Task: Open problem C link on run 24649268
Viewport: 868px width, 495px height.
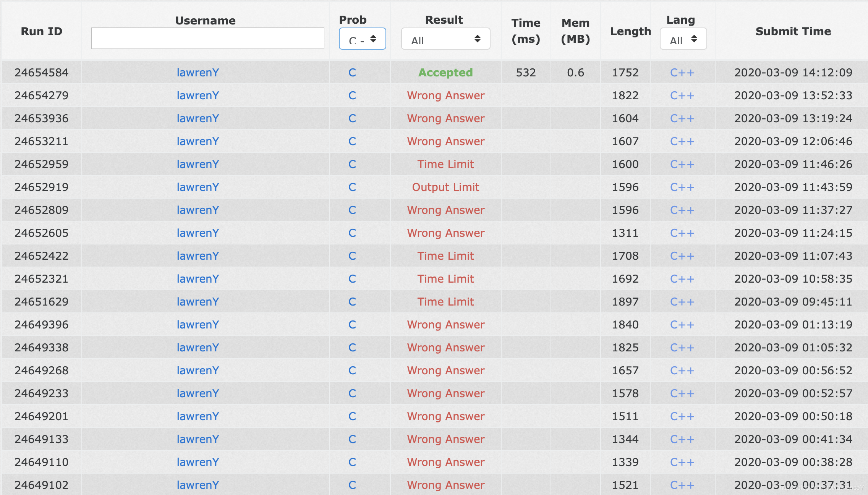Action: [352, 370]
